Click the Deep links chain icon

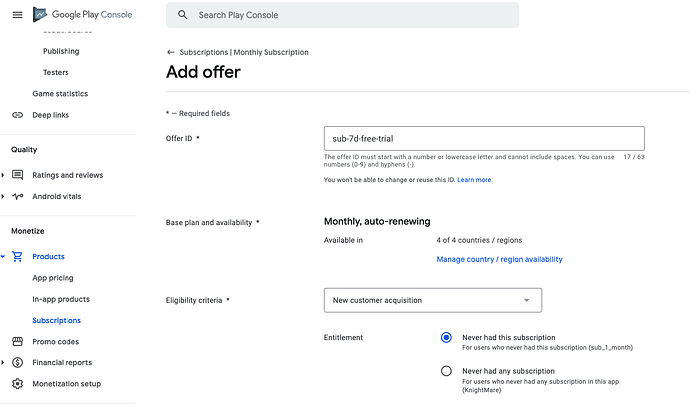[x=17, y=115]
